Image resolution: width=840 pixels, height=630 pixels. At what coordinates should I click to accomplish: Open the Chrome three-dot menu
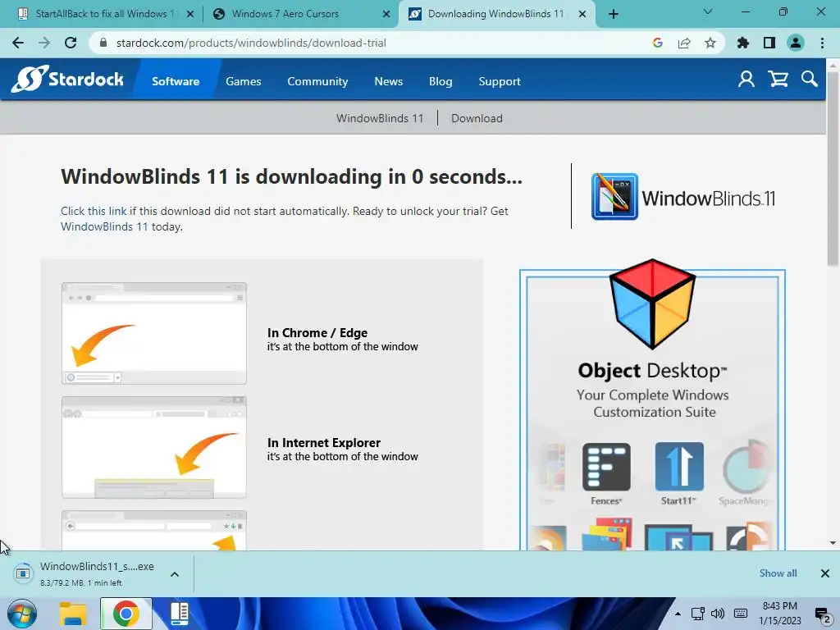point(822,43)
